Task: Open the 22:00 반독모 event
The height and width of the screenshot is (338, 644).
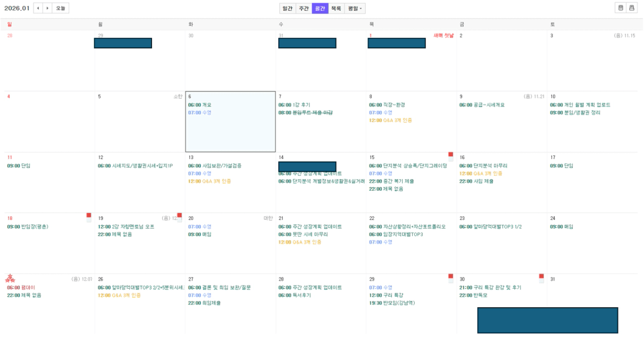Action: tap(473, 295)
